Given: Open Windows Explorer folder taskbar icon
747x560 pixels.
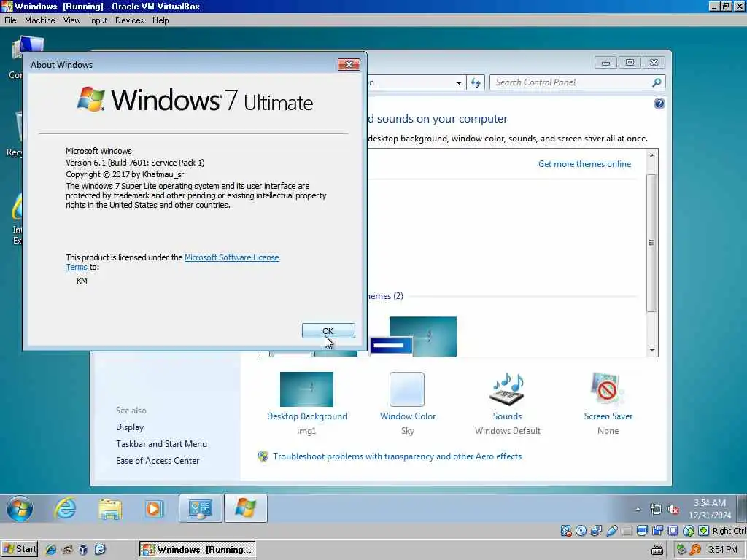Looking at the screenshot, I should [110, 508].
